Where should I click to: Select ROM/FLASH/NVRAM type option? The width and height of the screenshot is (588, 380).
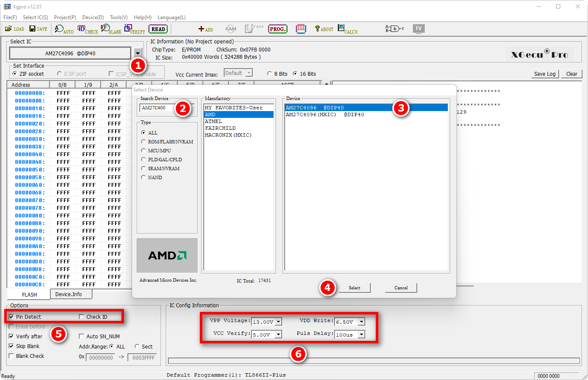[x=167, y=142]
